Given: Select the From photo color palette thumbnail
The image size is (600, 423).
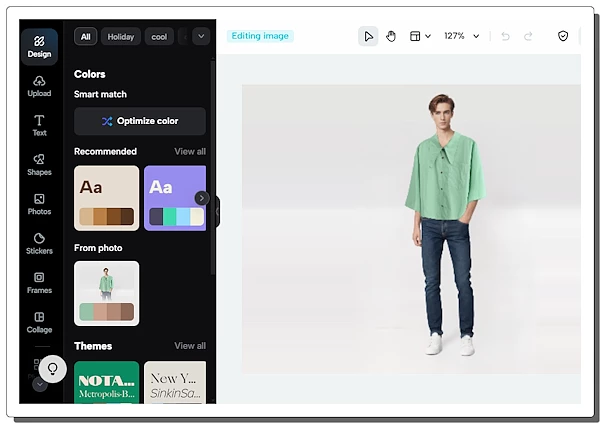Looking at the screenshot, I should tap(106, 293).
